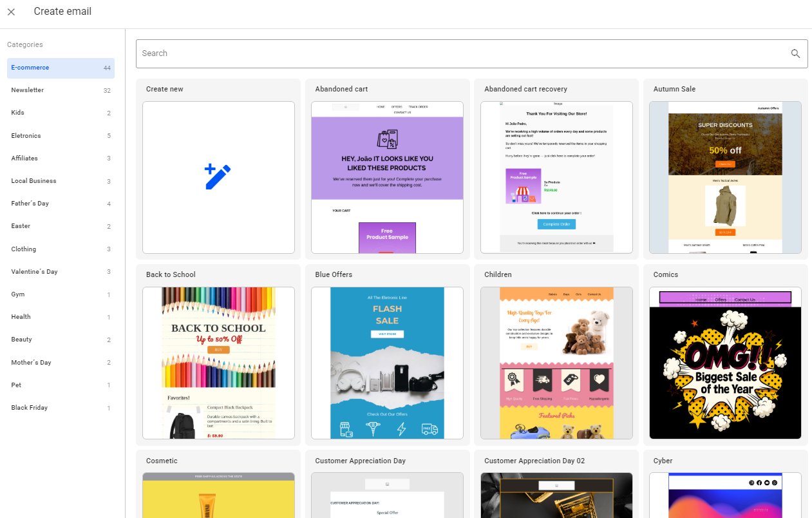Click the create new pencil icon
This screenshot has height=518, width=812.
(x=218, y=177)
